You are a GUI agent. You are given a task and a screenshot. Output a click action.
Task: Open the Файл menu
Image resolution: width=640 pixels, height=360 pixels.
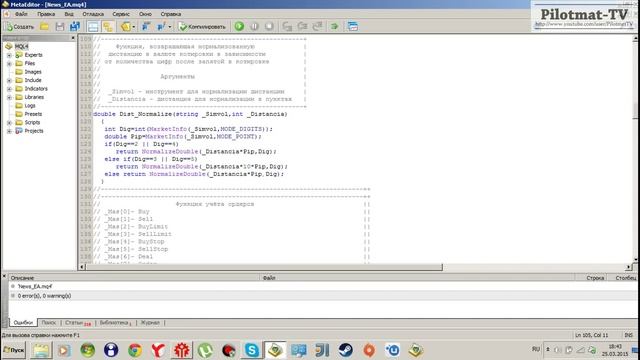(x=21, y=14)
